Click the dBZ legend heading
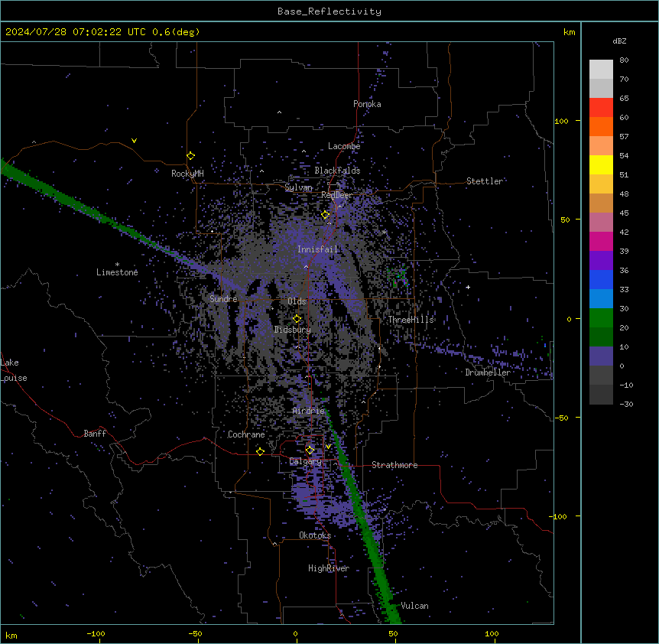This screenshot has height=644, width=659. click(619, 41)
